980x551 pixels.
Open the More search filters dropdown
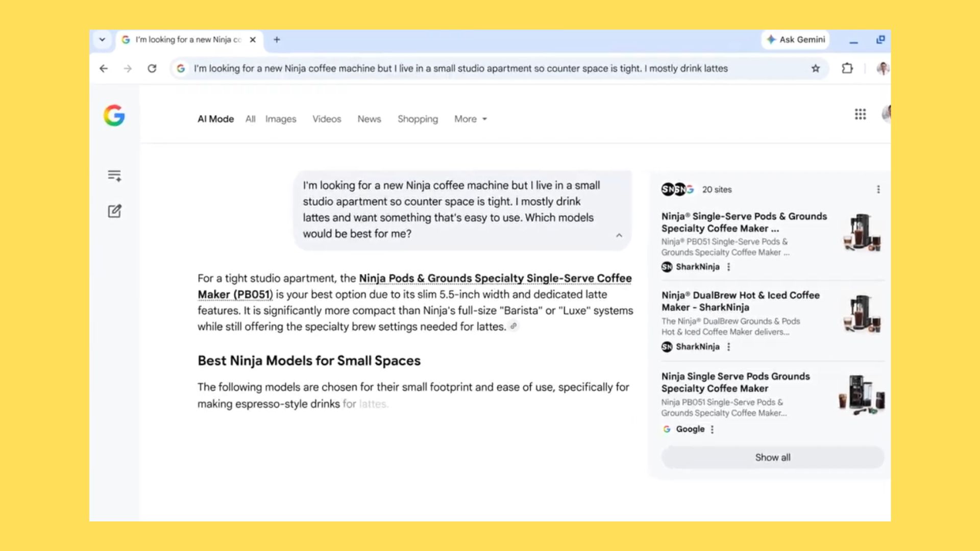click(470, 119)
